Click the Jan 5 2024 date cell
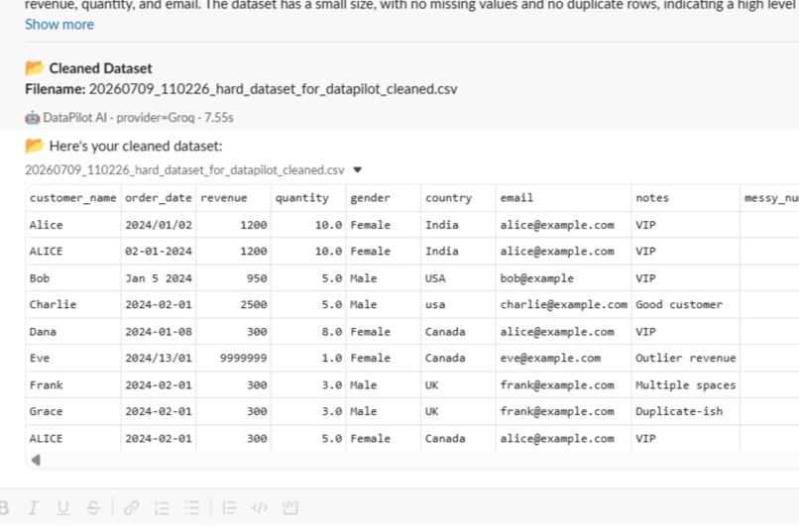Image resolution: width=799 pixels, height=532 pixels. click(159, 278)
